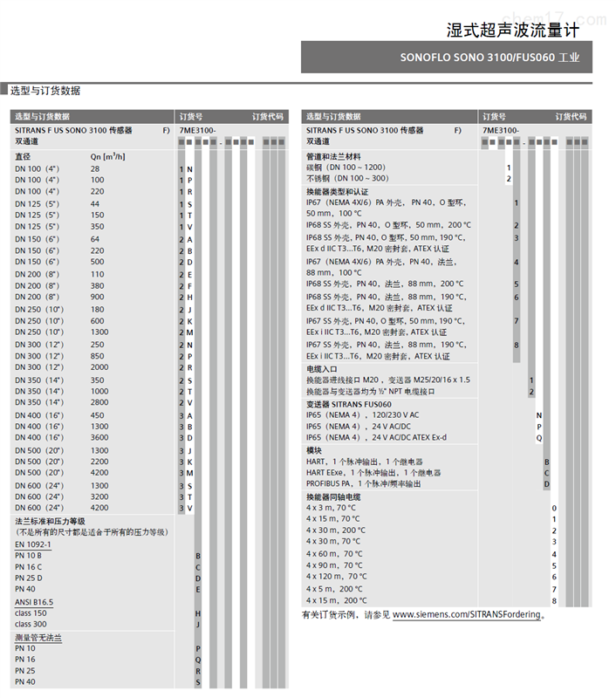Select the heading '管道和法兰材料'
The height and width of the screenshot is (698, 616).
[333, 157]
